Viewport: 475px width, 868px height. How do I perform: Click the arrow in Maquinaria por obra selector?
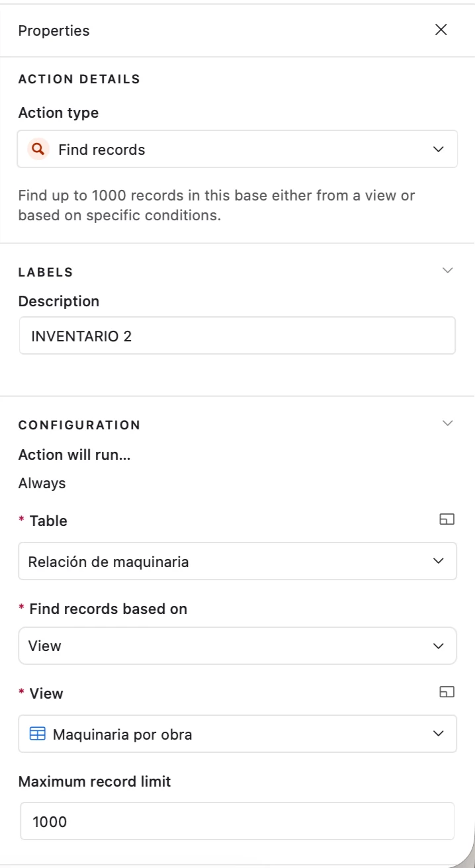(438, 734)
